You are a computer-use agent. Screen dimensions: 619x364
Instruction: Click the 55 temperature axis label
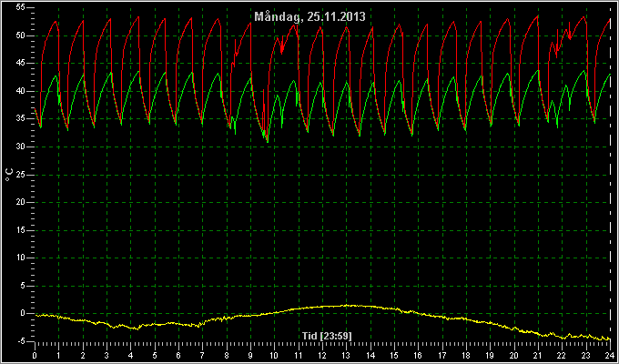[x=21, y=8]
